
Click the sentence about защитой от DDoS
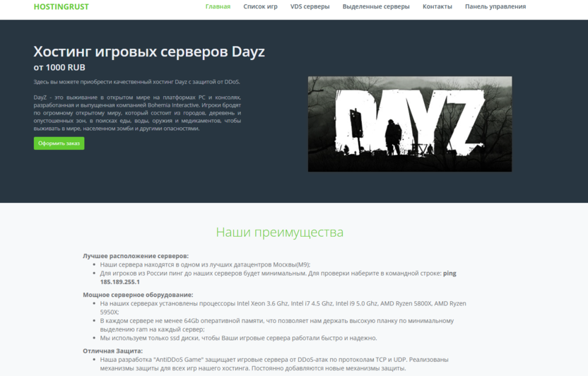coord(136,82)
